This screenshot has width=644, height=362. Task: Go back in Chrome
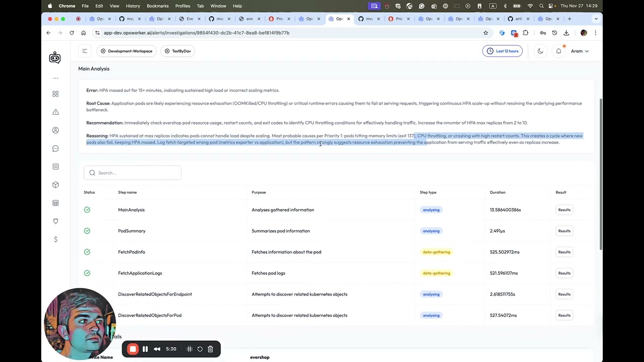pos(48,33)
